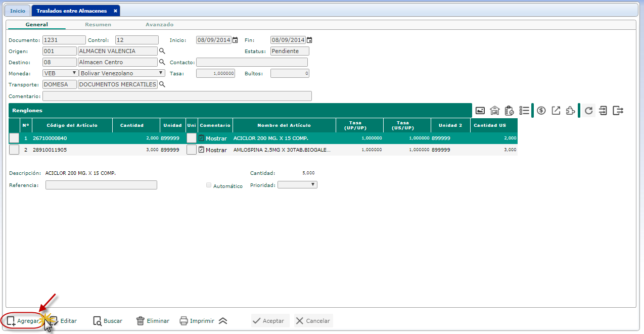Click the puzzle piece add-on icon
644x334 pixels.
[571, 111]
